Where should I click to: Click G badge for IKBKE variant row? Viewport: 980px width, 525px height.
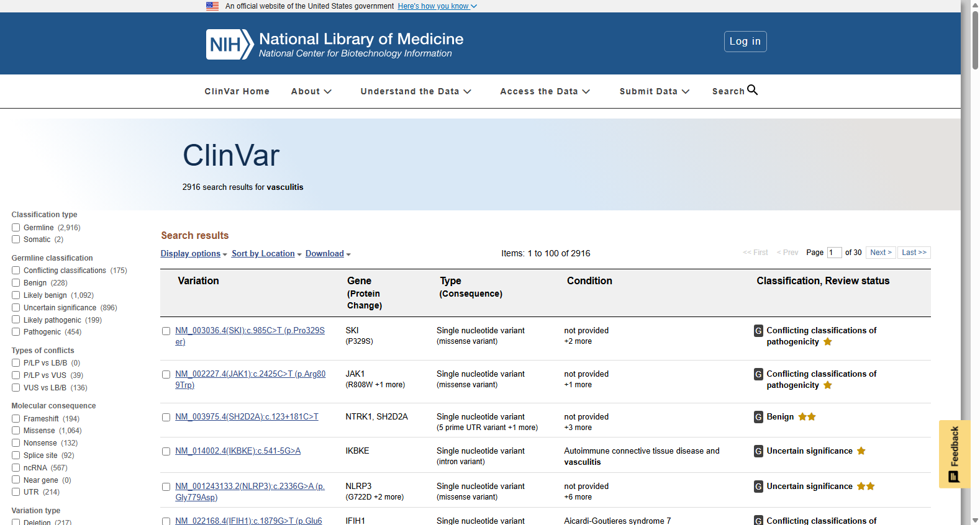(758, 451)
